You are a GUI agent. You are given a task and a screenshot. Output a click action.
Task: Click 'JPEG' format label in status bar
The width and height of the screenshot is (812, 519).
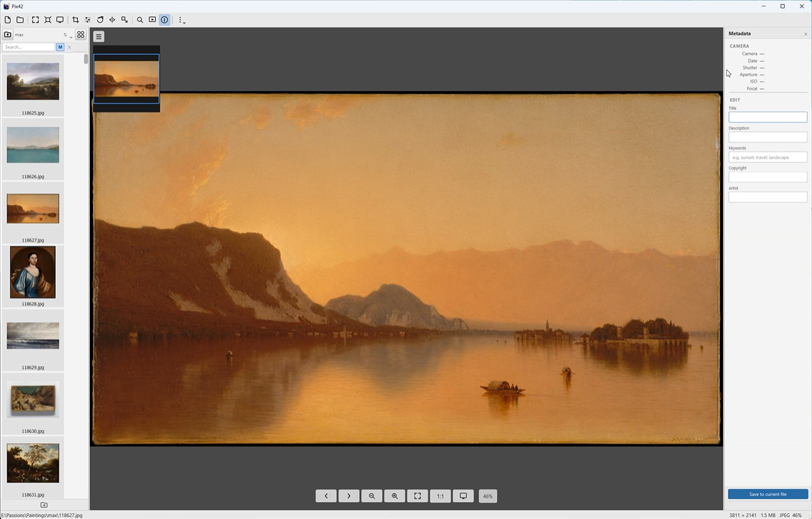783,515
